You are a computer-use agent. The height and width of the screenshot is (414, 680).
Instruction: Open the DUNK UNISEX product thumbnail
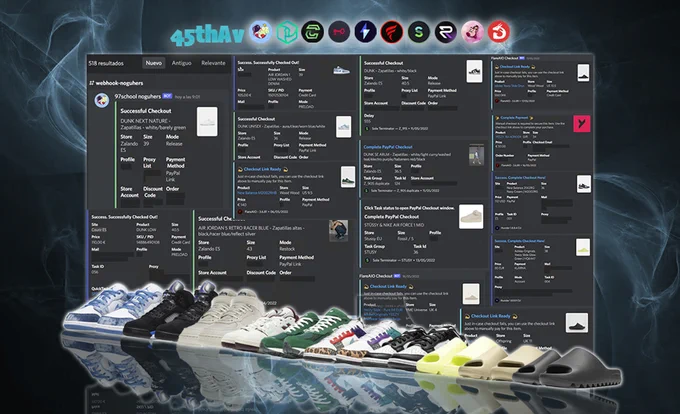point(343,127)
